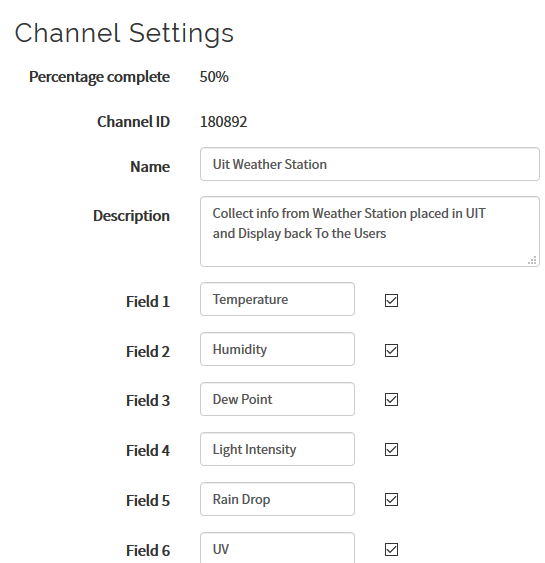The height and width of the screenshot is (563, 545).
Task: Disable the Field 3 Dew Point checkbox
Action: [x=391, y=400]
